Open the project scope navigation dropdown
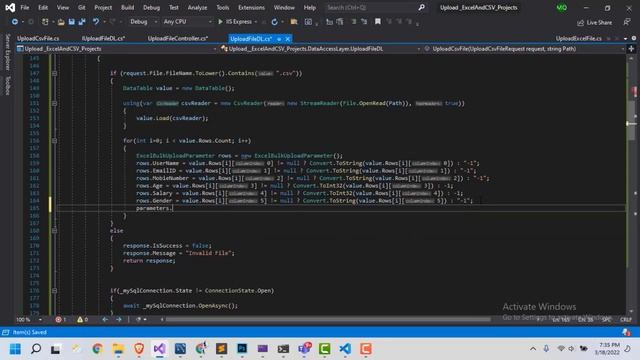640x360 pixels. click(x=116, y=49)
